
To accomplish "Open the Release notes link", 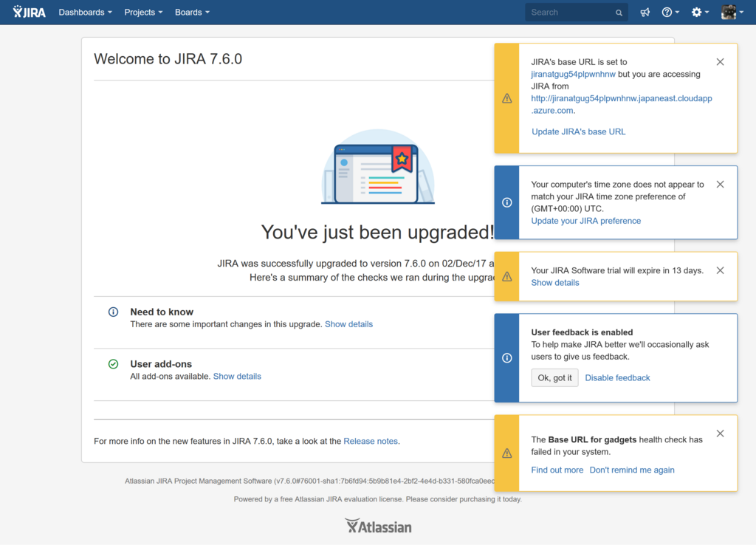I will click(371, 442).
